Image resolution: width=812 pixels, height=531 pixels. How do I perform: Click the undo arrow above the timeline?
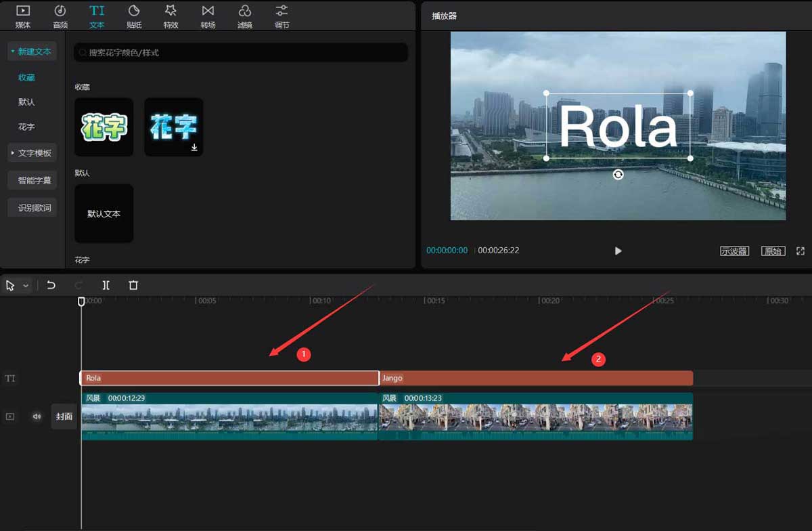pos(51,285)
